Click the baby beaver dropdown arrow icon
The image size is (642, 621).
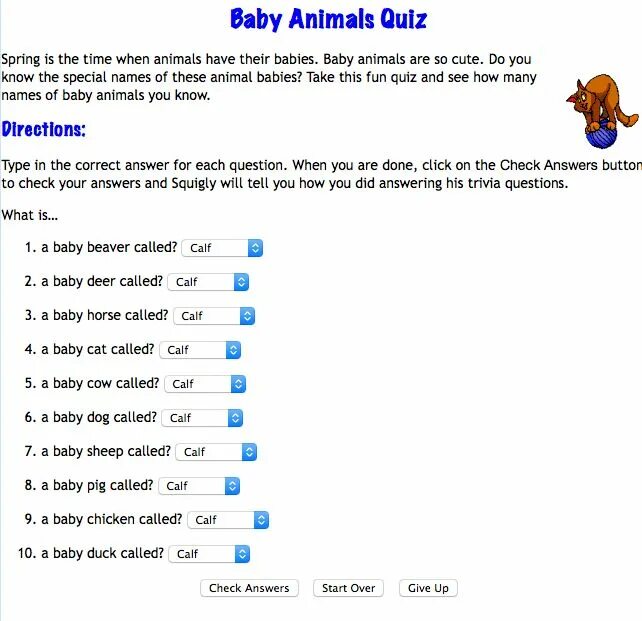254,248
